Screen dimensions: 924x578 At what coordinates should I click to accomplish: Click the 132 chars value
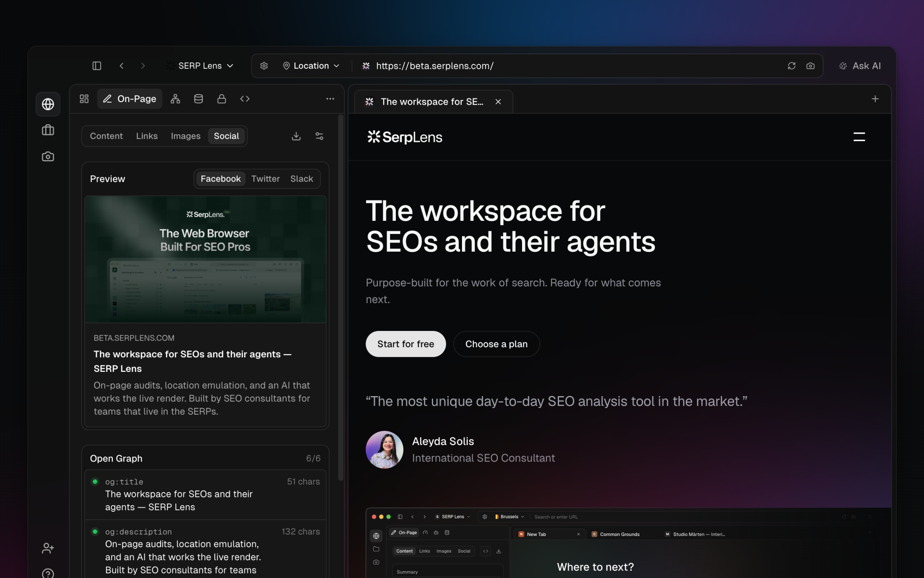click(x=300, y=532)
